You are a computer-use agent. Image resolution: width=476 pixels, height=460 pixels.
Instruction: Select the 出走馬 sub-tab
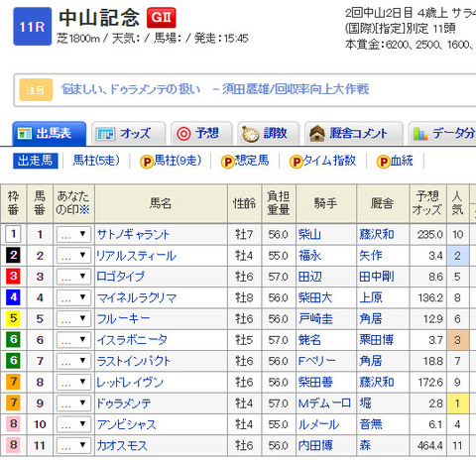click(x=36, y=161)
